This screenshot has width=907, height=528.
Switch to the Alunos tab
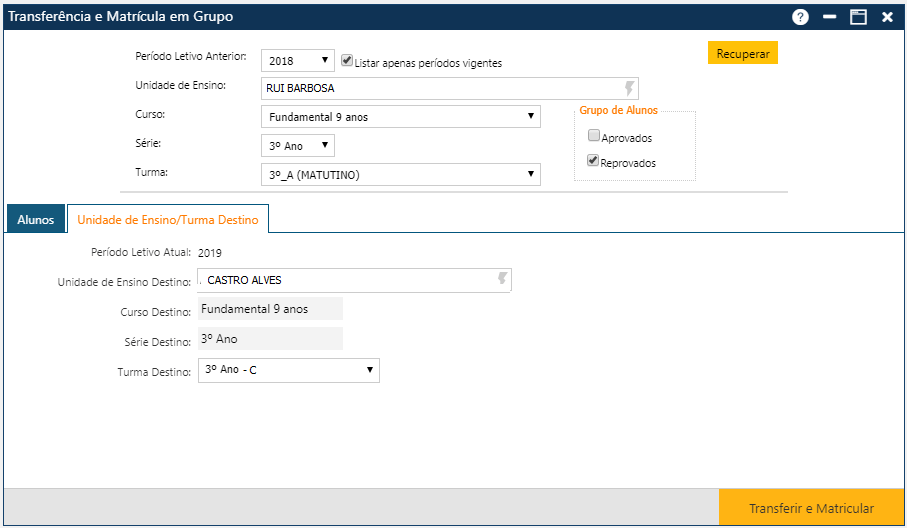(x=35, y=219)
